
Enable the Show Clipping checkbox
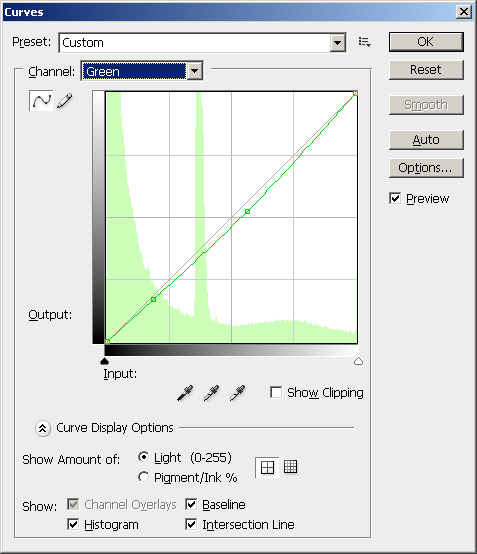pos(276,392)
